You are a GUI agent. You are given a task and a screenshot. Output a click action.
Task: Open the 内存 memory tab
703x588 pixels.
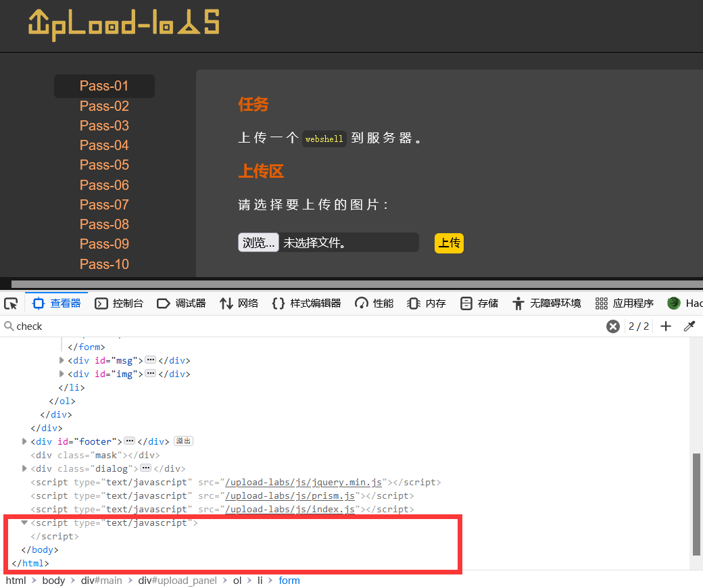[x=427, y=303]
